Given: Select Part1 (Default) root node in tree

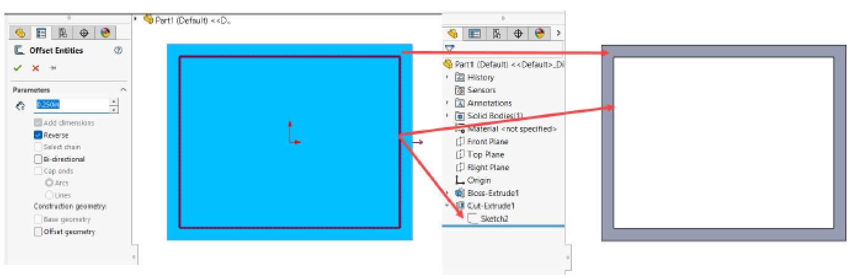Looking at the screenshot, I should point(504,64).
